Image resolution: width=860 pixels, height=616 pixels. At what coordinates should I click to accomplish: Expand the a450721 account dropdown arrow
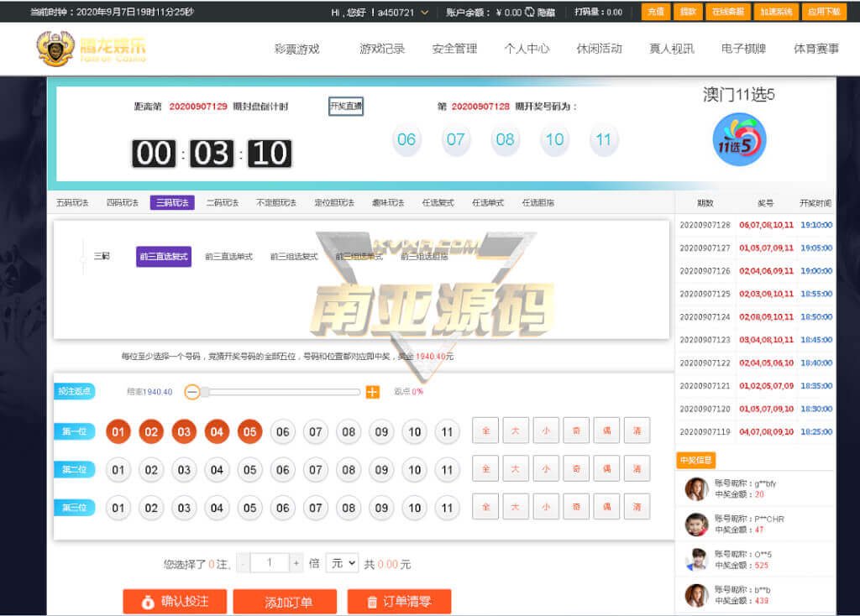424,13
